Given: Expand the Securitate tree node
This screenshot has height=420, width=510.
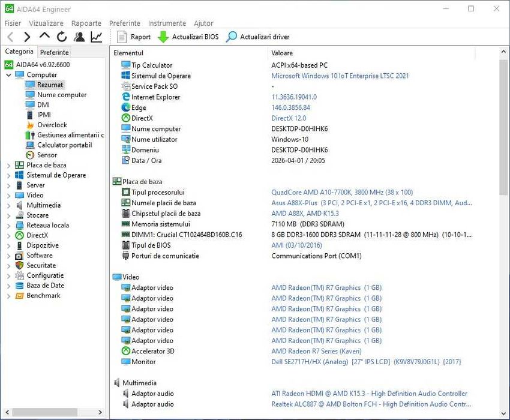Looking at the screenshot, I should [9, 266].
